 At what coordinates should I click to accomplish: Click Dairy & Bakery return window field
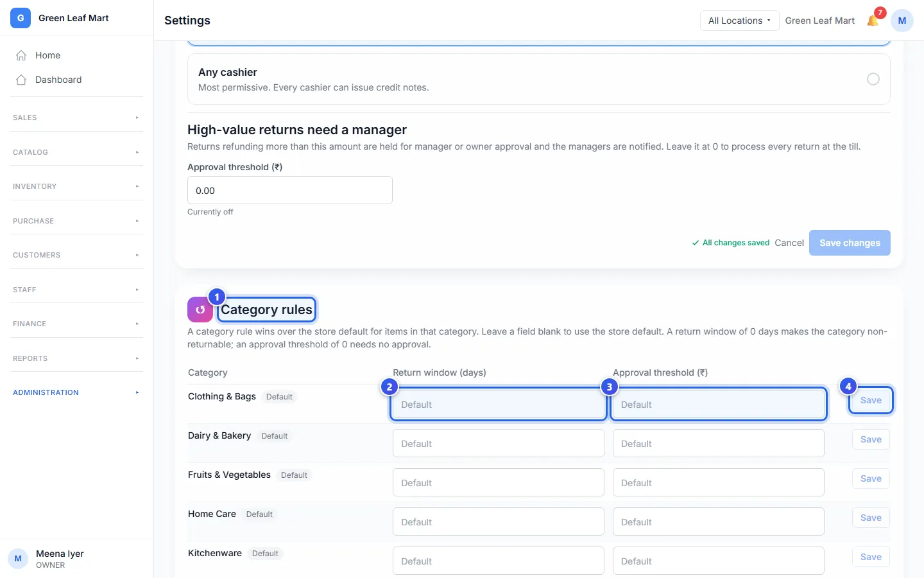click(x=499, y=443)
